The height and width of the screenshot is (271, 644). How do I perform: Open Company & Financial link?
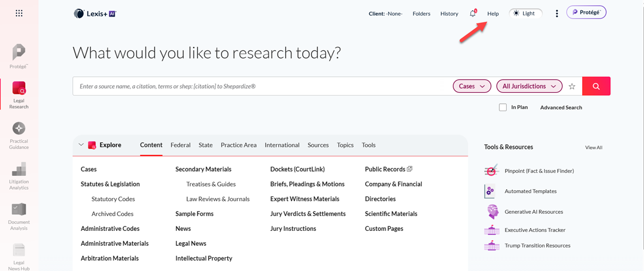coord(393,184)
